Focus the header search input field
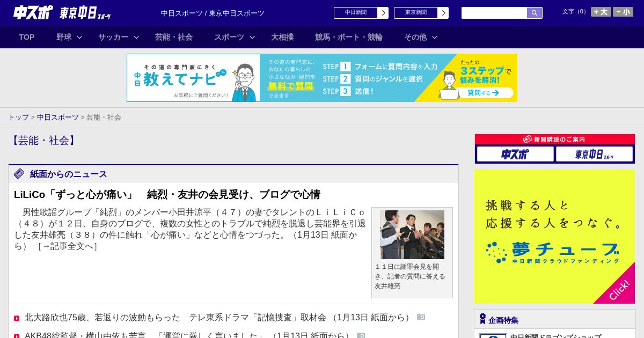 [494, 13]
